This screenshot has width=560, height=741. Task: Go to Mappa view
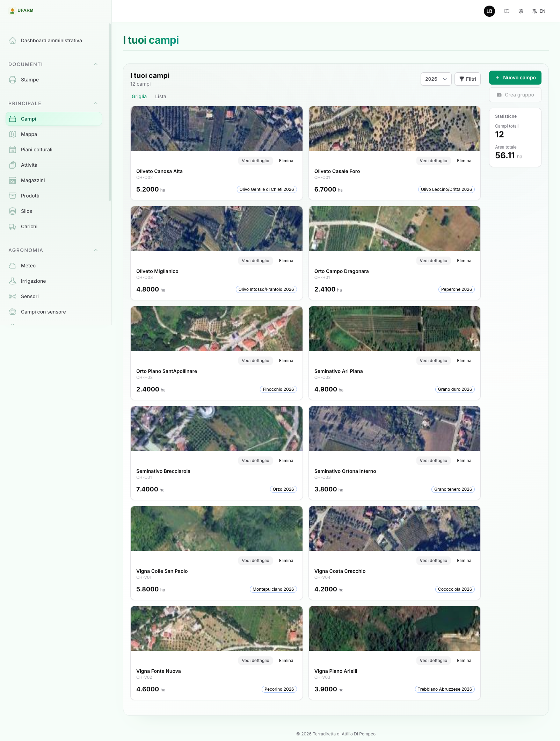tap(29, 134)
